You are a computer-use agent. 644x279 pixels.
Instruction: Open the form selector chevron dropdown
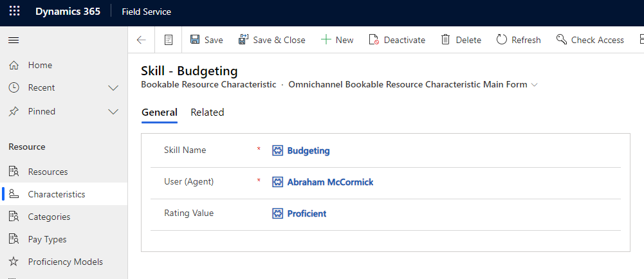coord(535,85)
